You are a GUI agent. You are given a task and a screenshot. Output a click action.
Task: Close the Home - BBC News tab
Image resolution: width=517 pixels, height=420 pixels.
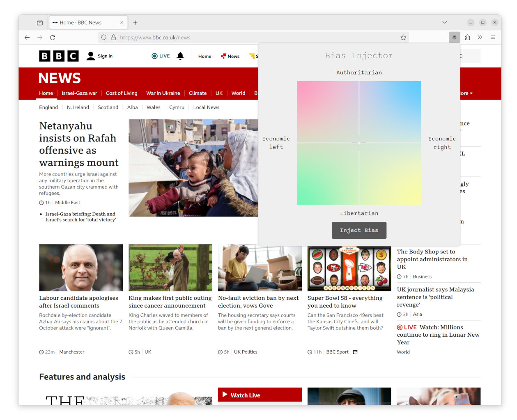click(122, 23)
